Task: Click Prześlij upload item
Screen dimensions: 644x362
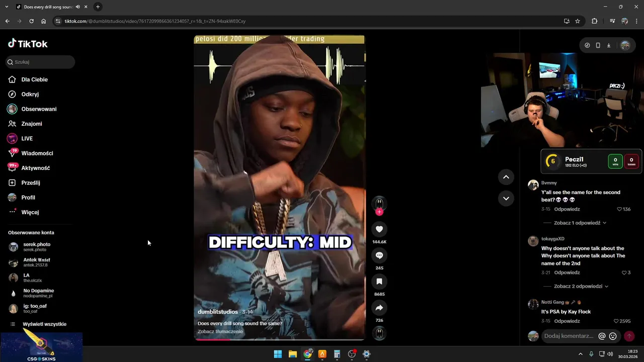Action: click(30, 183)
